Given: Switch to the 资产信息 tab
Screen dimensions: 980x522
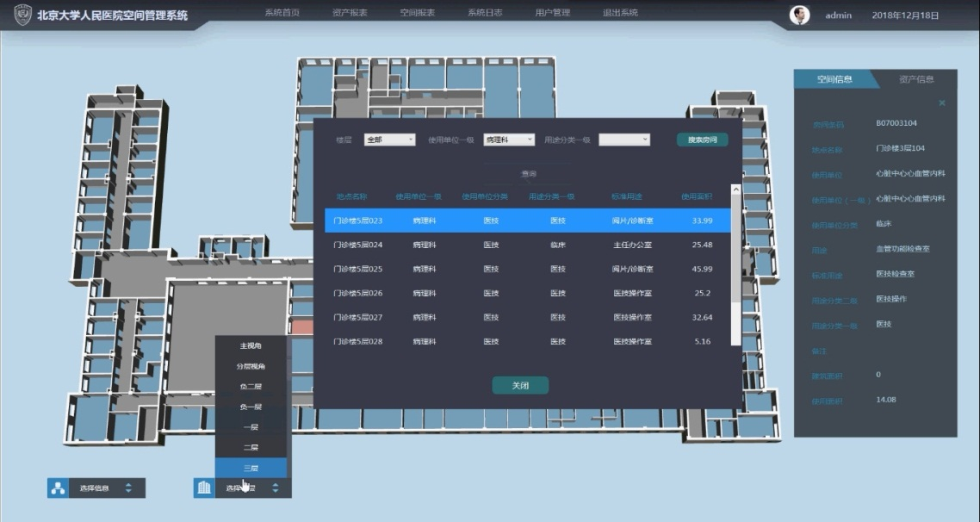Looking at the screenshot, I should click(x=916, y=79).
